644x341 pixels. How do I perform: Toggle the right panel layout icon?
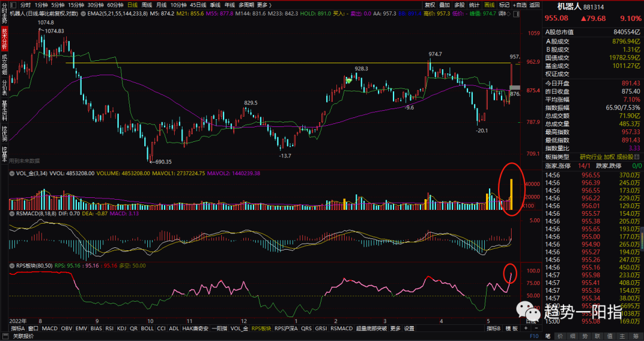516,14
